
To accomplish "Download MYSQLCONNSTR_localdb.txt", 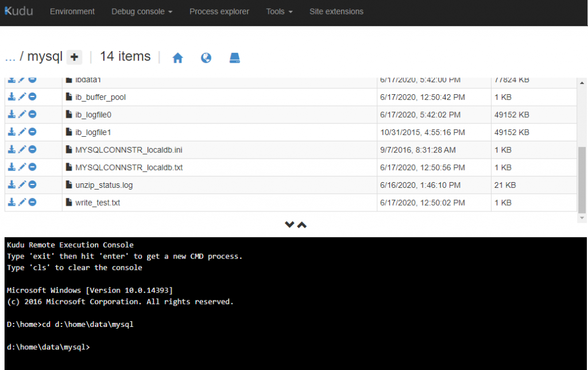I will coord(11,167).
